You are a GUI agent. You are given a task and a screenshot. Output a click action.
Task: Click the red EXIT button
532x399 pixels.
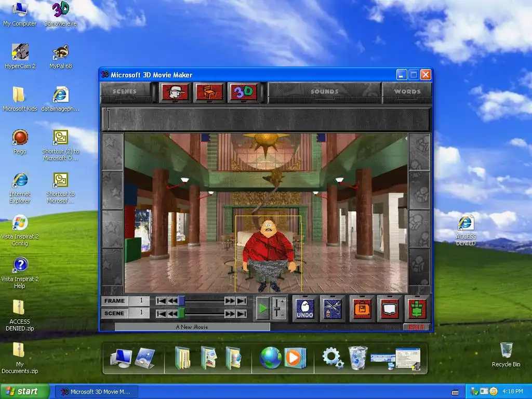(416, 327)
